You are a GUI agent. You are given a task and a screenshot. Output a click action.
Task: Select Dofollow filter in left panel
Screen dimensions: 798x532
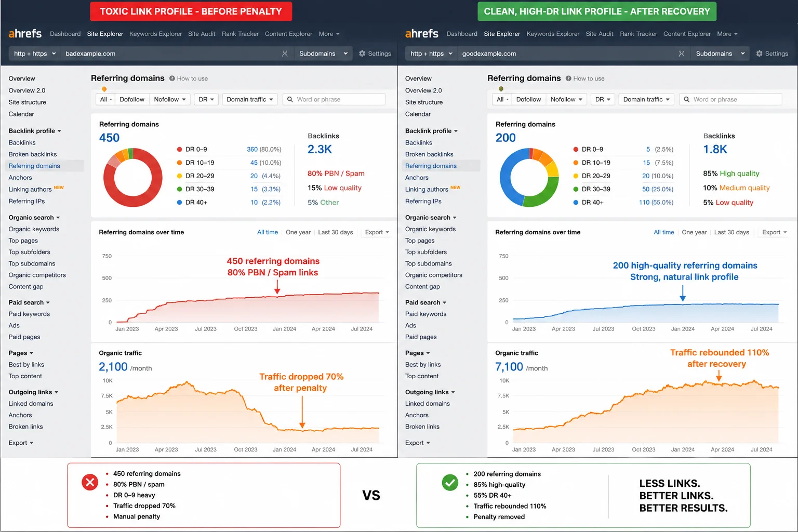(x=132, y=99)
